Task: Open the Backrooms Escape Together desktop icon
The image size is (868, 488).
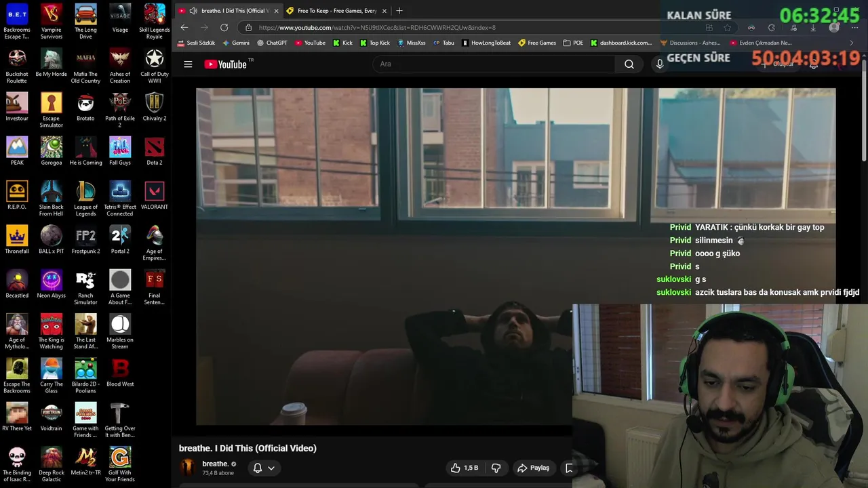Action: tap(17, 21)
